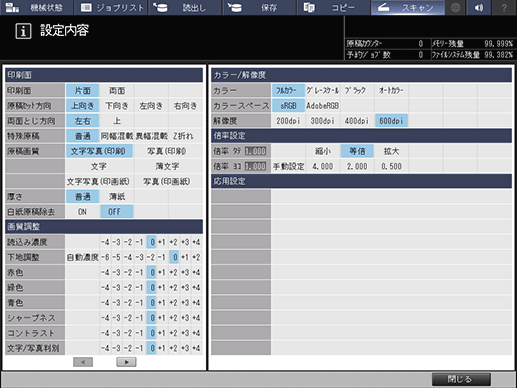Select 拡大 enlarge magnification
The image size is (517, 388).
pos(391,151)
